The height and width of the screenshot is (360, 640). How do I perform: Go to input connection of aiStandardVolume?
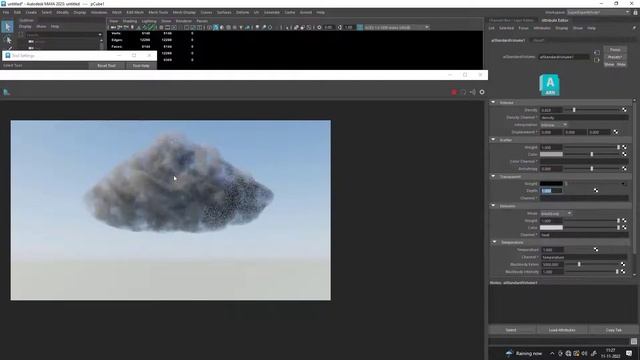click(597, 53)
